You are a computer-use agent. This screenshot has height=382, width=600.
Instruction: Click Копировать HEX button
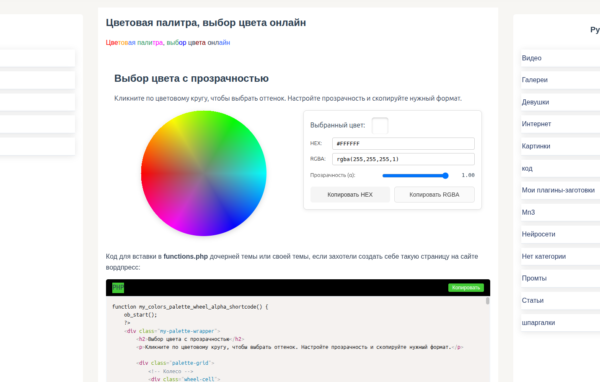click(x=350, y=194)
